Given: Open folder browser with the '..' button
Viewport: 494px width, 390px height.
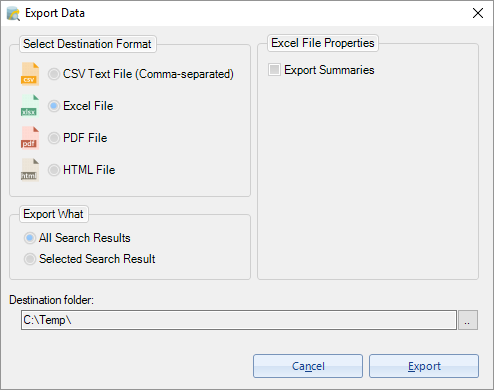Looking at the screenshot, I should tap(468, 320).
